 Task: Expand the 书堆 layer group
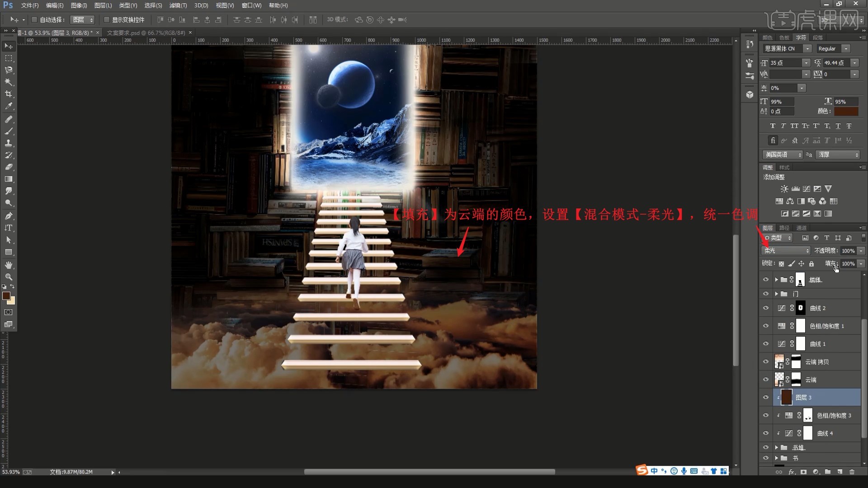pyautogui.click(x=776, y=447)
